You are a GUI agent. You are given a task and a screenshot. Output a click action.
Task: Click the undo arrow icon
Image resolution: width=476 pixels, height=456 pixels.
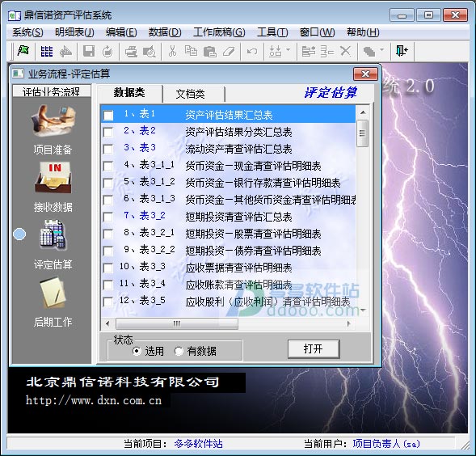pyautogui.click(x=252, y=52)
